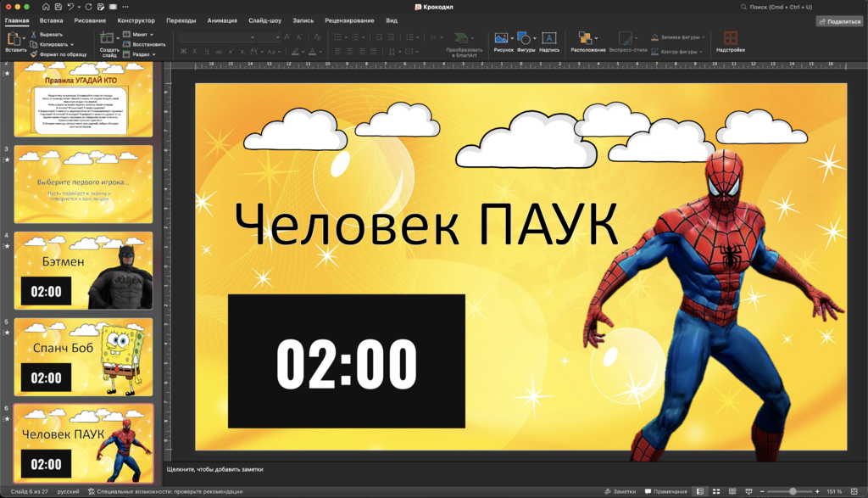Click zoom out minus button
Image resolution: width=868 pixels, height=498 pixels.
[762, 491]
